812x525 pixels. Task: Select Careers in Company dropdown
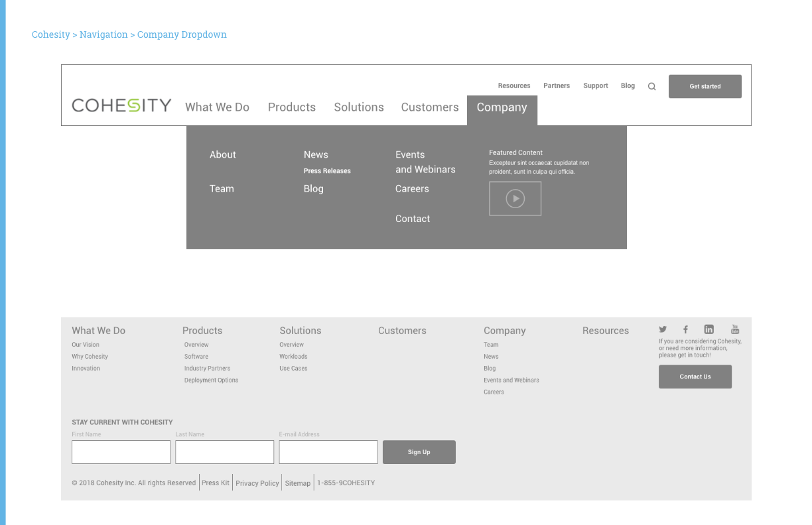(x=412, y=189)
